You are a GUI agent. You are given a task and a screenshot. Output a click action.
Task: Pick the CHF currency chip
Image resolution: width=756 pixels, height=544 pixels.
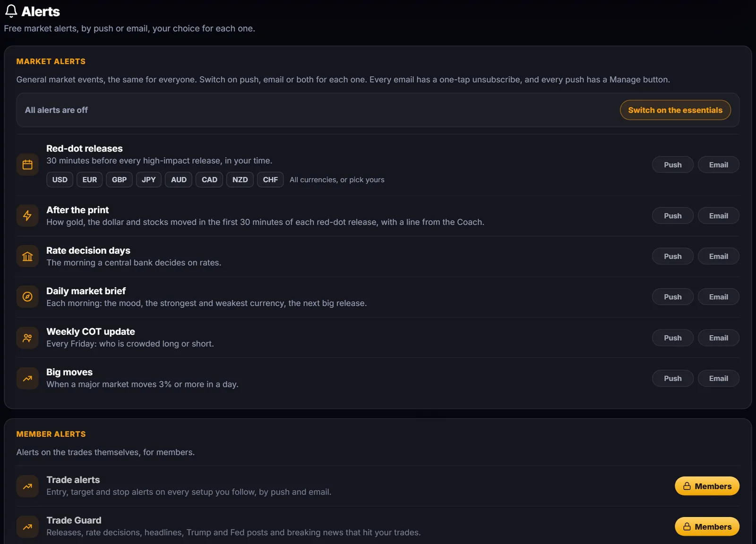270,179
